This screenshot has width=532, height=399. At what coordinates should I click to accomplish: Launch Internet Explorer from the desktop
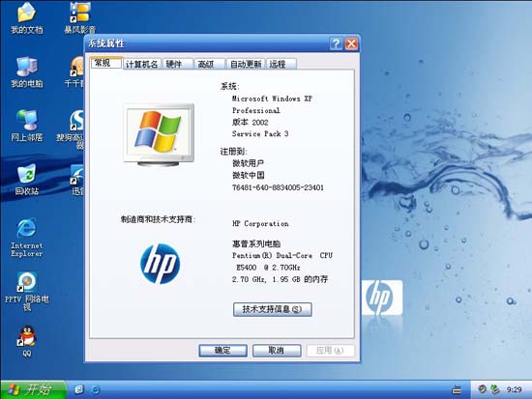pos(26,238)
